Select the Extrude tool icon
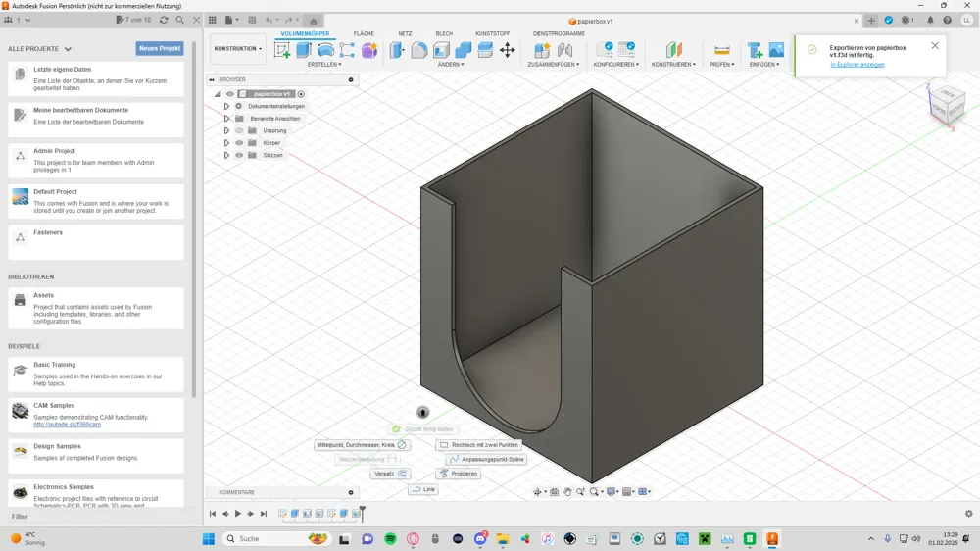 coord(304,50)
